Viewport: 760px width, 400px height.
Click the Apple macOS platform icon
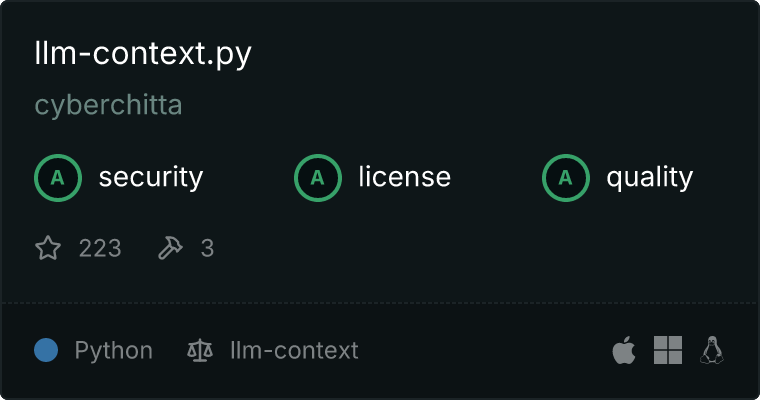point(624,350)
